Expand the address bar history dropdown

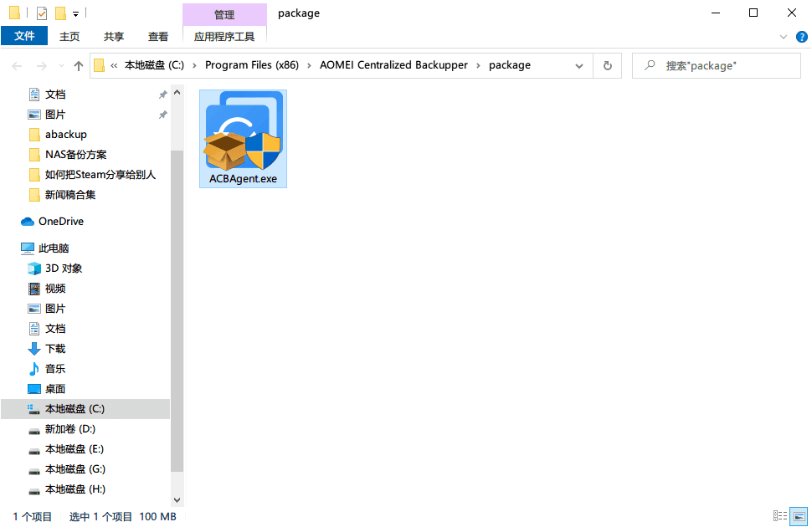coord(579,66)
